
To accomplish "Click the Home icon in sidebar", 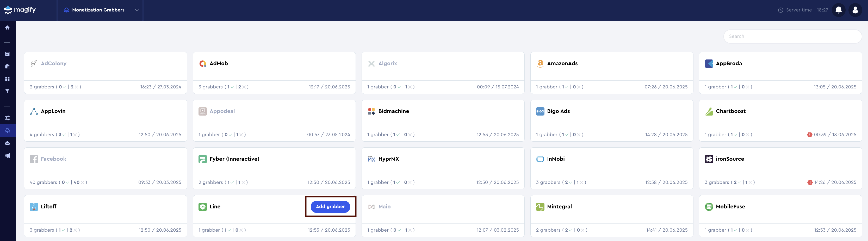I will (x=7, y=27).
